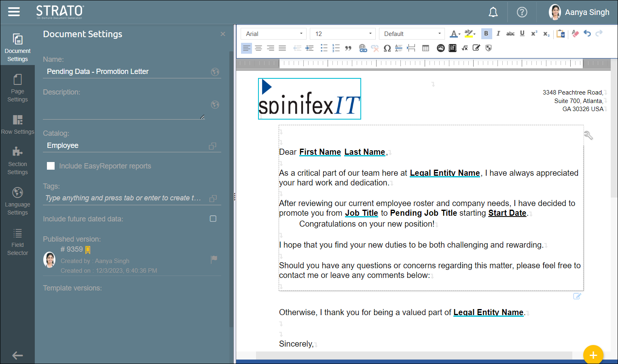The width and height of the screenshot is (618, 364).
Task: Click the undo arrow icon
Action: click(x=587, y=34)
